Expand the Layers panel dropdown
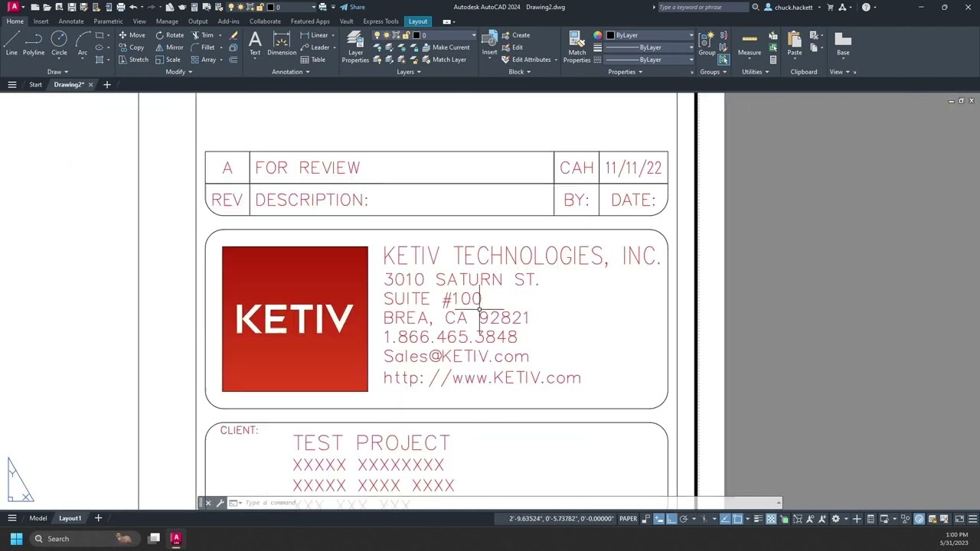 tap(409, 72)
